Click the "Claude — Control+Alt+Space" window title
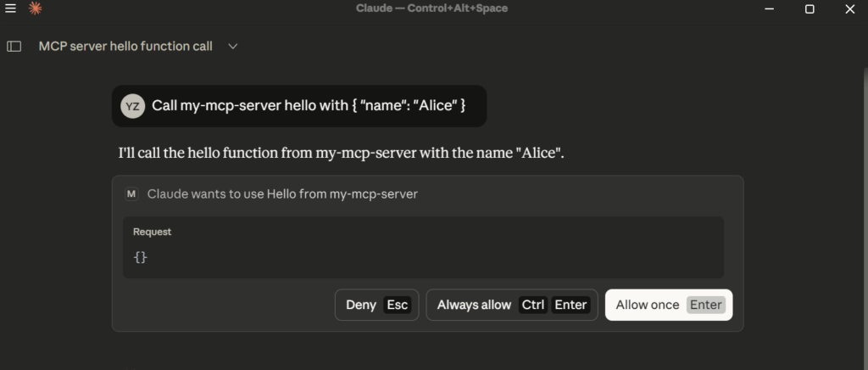Image resolution: width=868 pixels, height=370 pixels. pos(431,8)
